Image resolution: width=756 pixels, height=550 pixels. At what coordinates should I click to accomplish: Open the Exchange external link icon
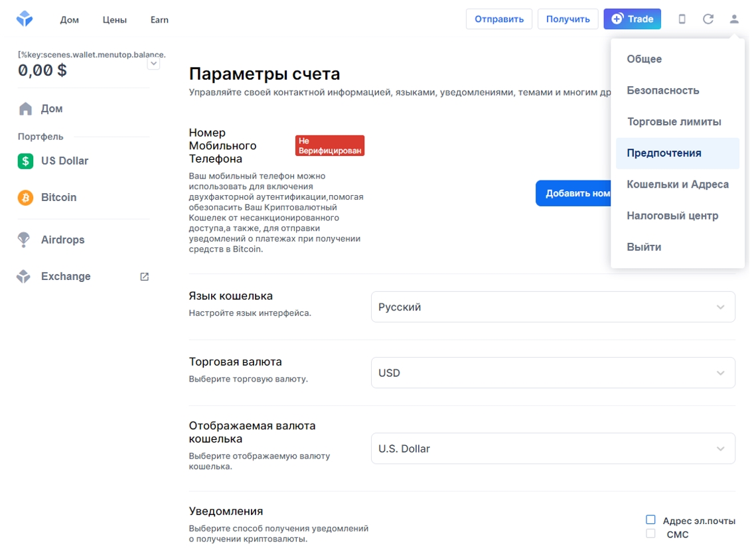coord(144,276)
